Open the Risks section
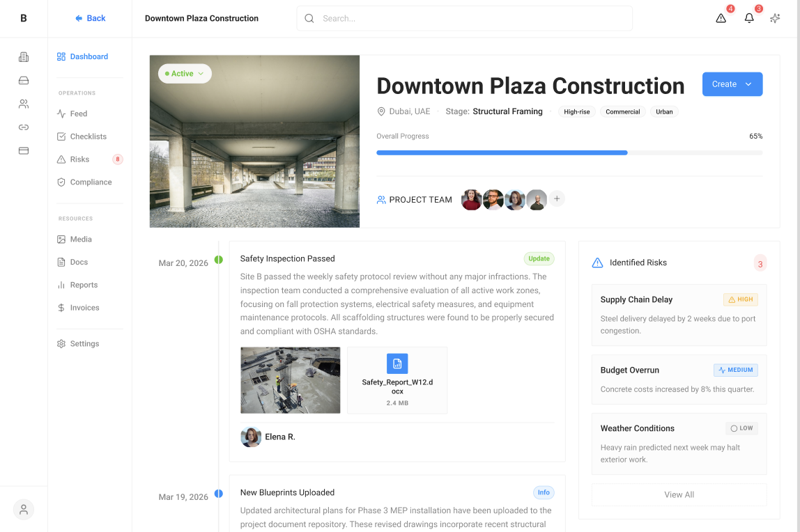This screenshot has height=532, width=800. (73, 159)
